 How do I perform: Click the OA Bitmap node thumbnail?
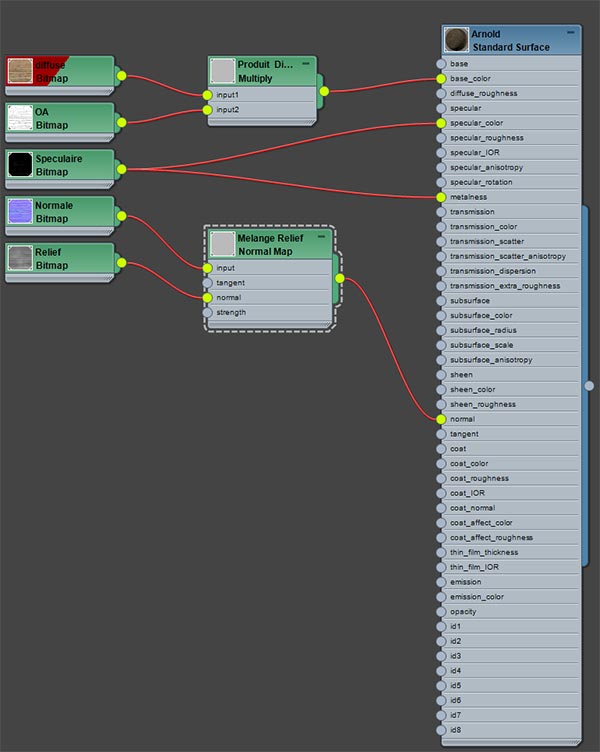pos(20,118)
